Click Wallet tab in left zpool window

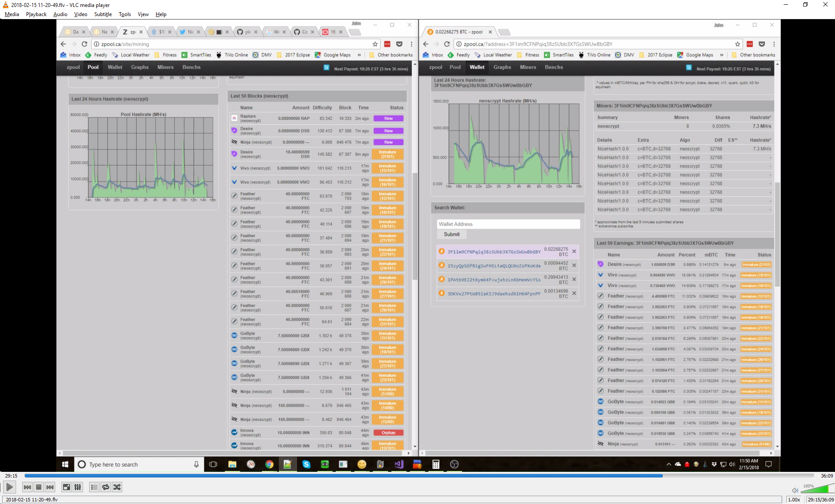[115, 67]
